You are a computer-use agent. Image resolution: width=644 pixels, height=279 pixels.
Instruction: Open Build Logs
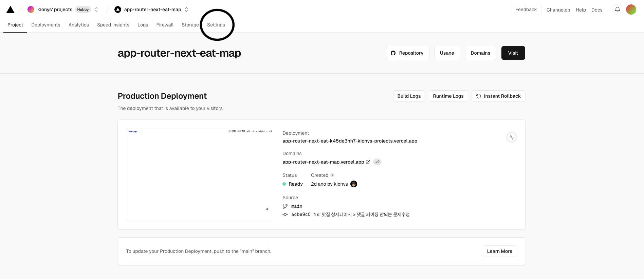[409, 96]
